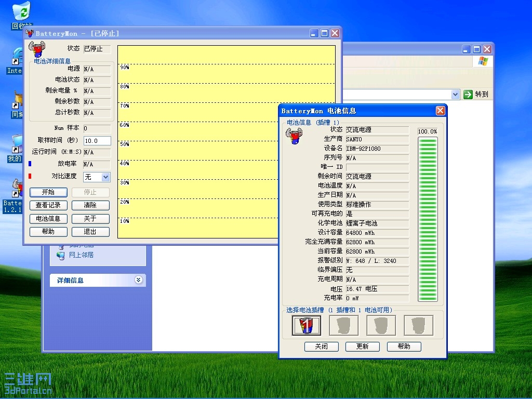Viewport: 532px width, 399px height.
Task: Maximize the Explorer window behind
Action: (x=477, y=49)
